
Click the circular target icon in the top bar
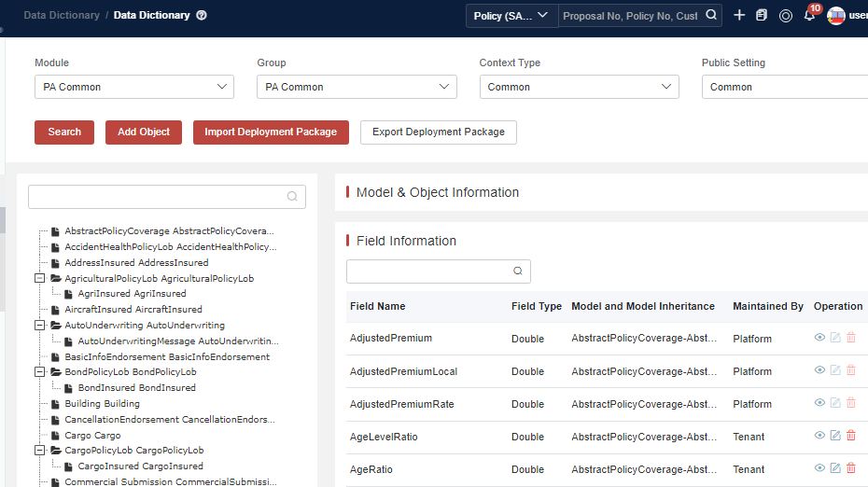pyautogui.click(x=785, y=16)
